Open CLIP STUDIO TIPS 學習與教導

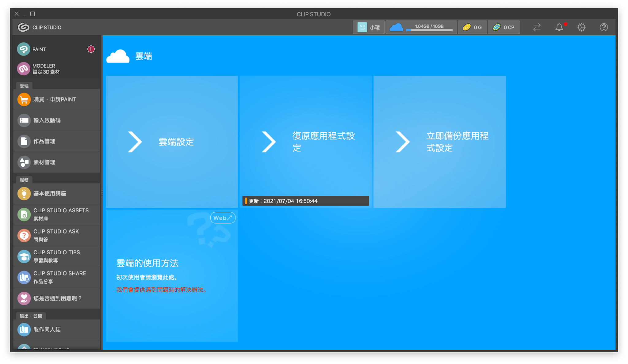click(x=57, y=256)
